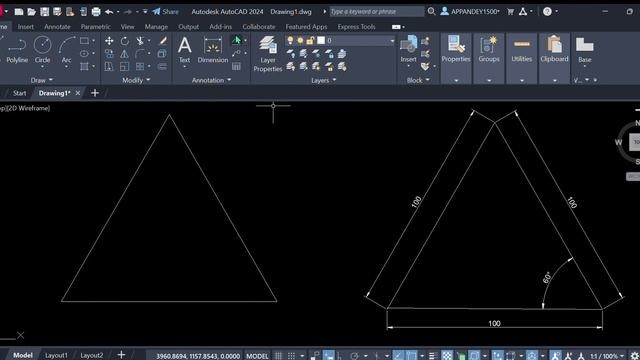Add a new drawing tab with plus
640x360 pixels.
point(95,93)
